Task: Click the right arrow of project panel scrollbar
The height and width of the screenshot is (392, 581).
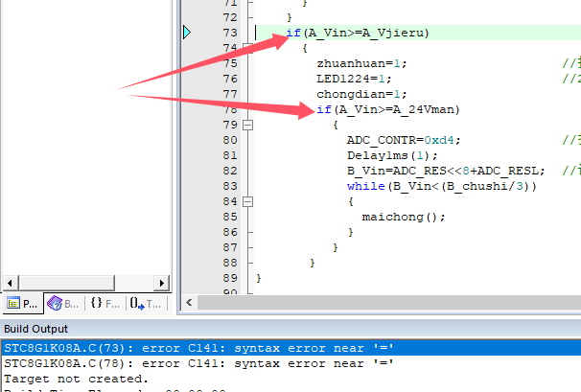Action: tap(162, 283)
